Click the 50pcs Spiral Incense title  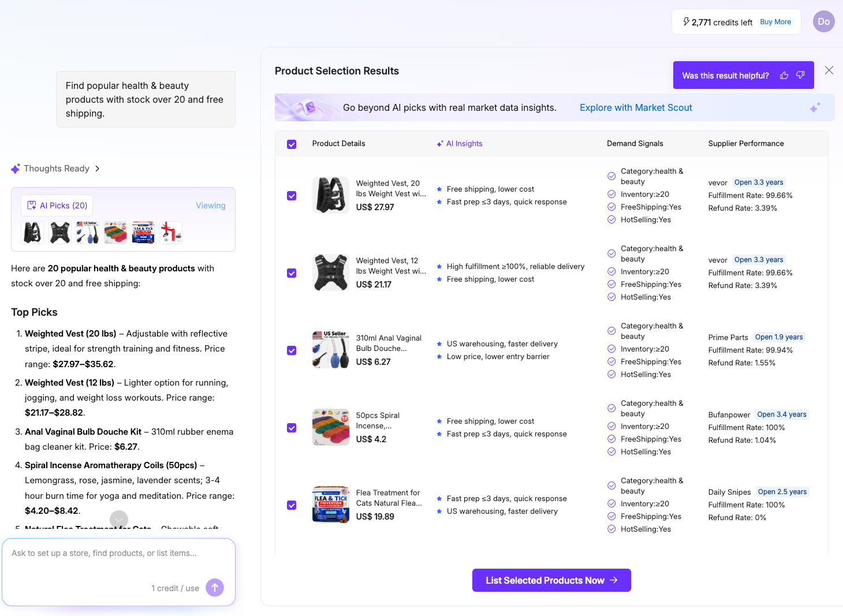tap(378, 421)
